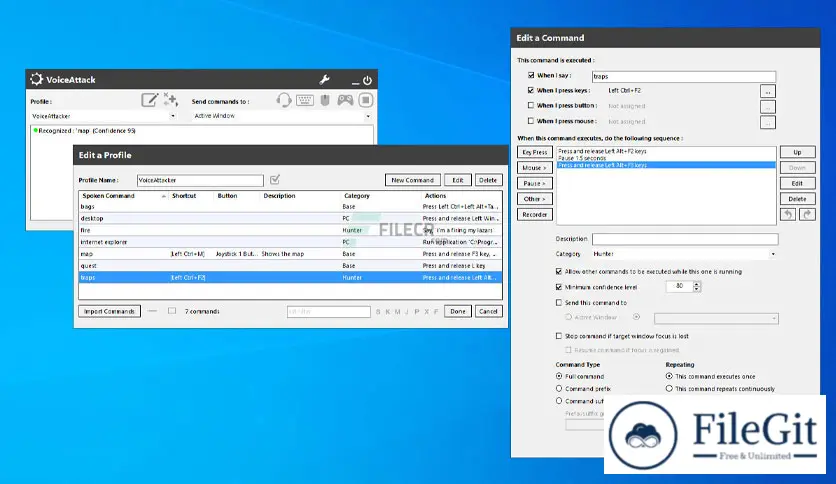Viewport: 836px width, 484px height.
Task: Select the 'desktop' command row
Action: (291, 219)
